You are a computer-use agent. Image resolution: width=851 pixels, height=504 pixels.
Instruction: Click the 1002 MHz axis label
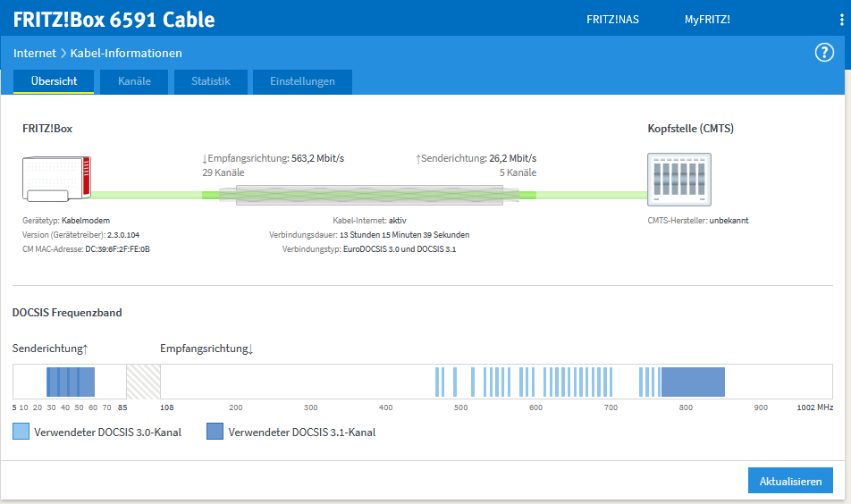click(x=814, y=407)
